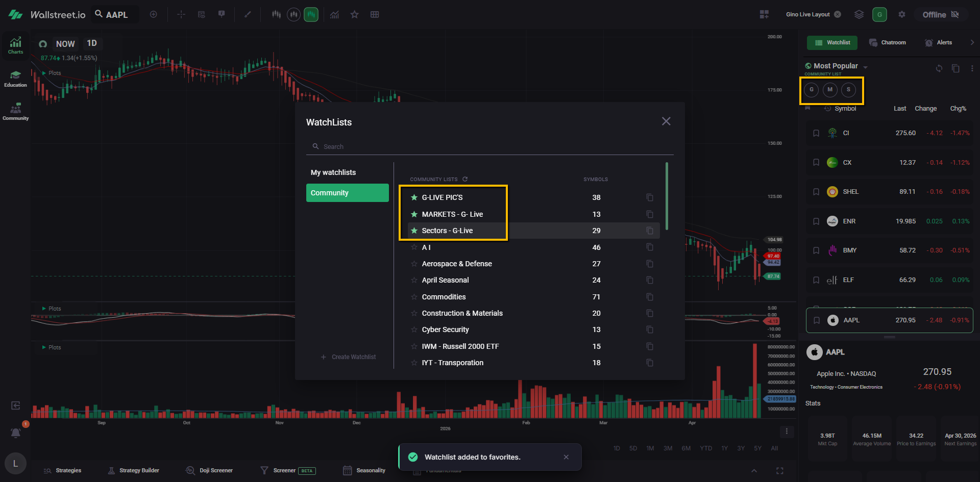
Task: Copy the Commodities community list
Action: 650,297
